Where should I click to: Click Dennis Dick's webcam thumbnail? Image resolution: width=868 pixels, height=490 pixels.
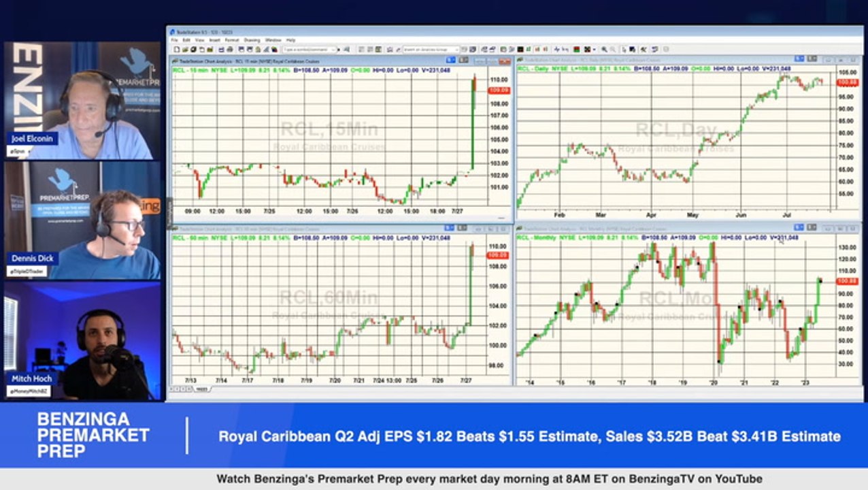[82, 220]
